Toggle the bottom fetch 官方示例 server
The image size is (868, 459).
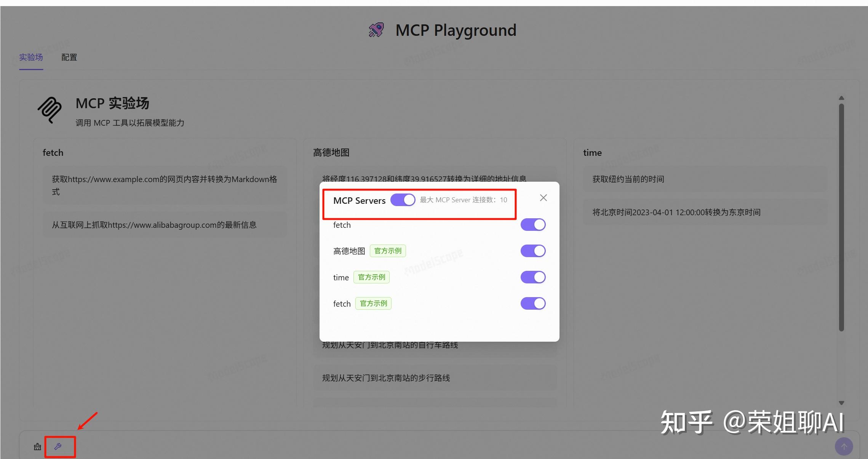(x=532, y=303)
